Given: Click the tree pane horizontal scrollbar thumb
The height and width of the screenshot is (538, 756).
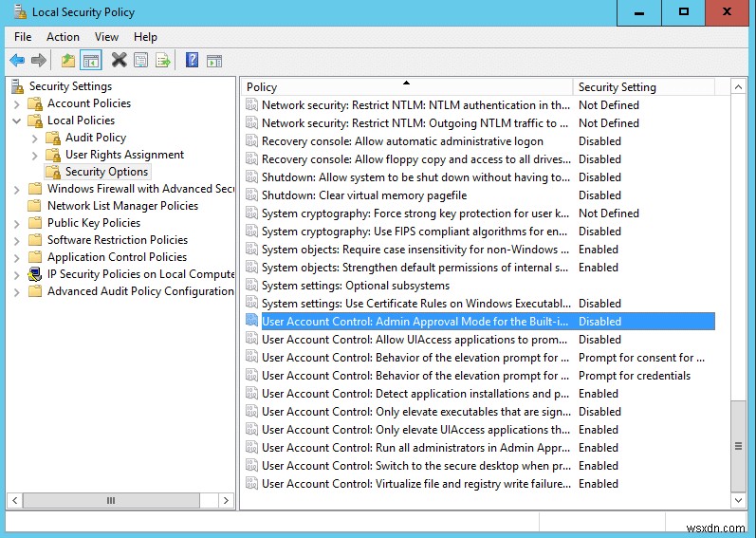Looking at the screenshot, I should point(111,500).
